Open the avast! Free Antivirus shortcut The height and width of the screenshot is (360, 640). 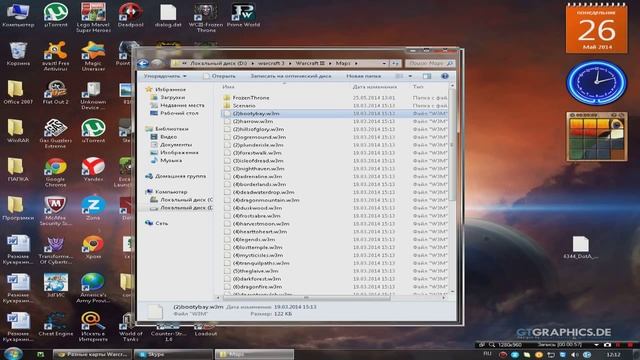click(x=56, y=56)
